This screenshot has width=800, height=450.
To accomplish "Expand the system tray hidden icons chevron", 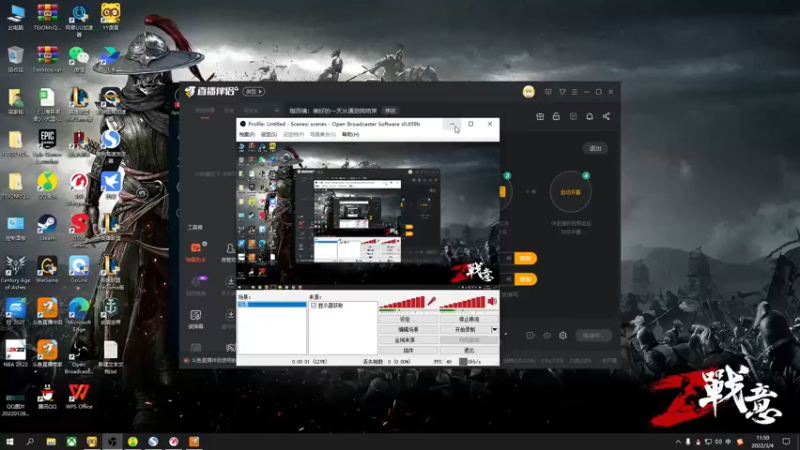I will 678,442.
